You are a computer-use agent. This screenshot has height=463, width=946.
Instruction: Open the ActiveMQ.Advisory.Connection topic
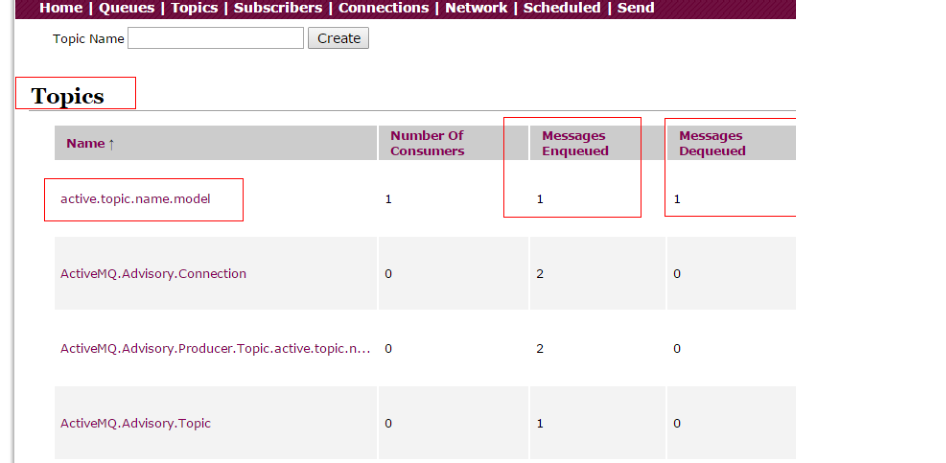(x=153, y=274)
